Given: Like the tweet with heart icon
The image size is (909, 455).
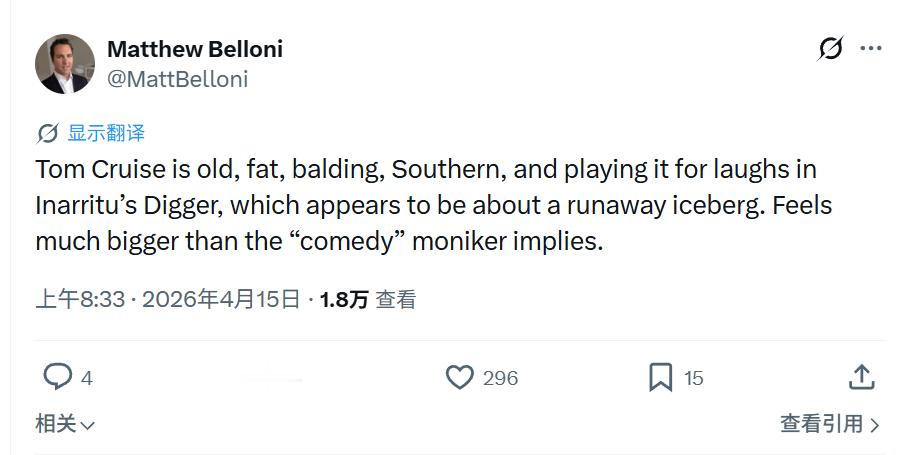Looking at the screenshot, I should click(459, 377).
